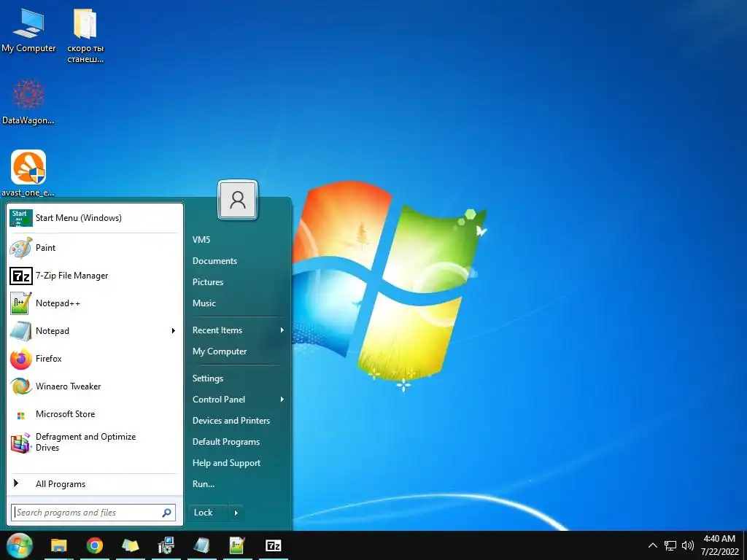Open Winaero Tweaker from start menu

coord(94,386)
